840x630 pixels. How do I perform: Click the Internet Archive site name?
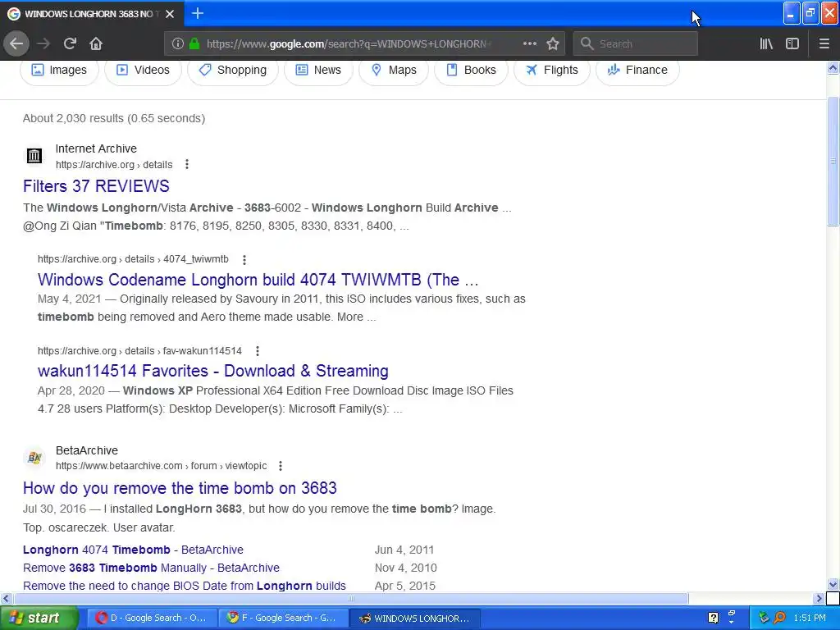(96, 148)
